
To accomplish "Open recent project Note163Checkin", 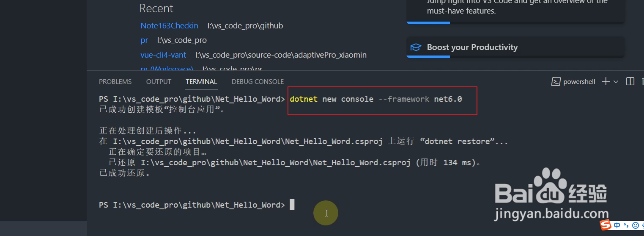I will tap(169, 26).
